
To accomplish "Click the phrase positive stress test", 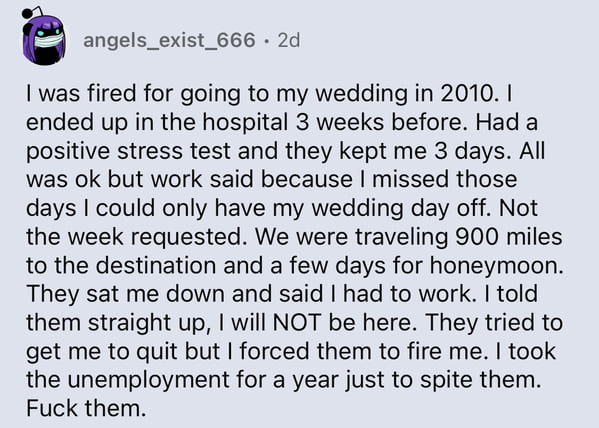I will [128, 152].
